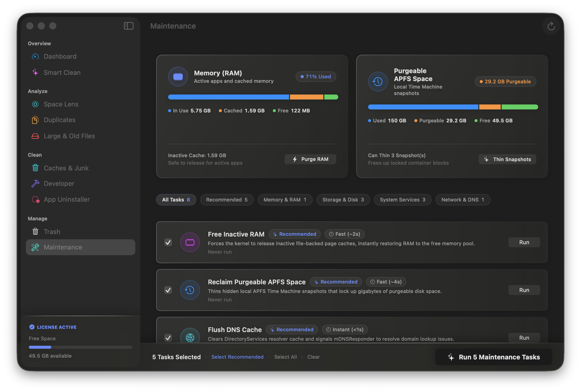Click 'Can Thin 3 Snapshot(s)' text

(397, 155)
